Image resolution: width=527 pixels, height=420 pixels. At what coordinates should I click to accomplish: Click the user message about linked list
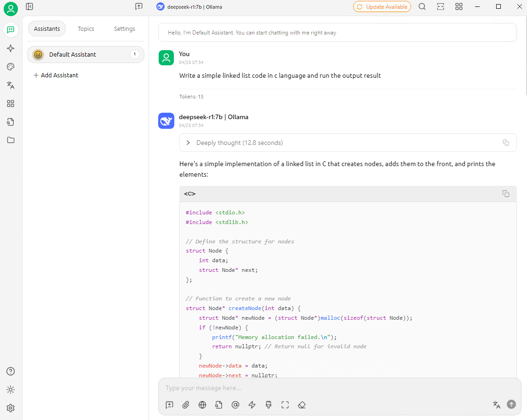[280, 75]
